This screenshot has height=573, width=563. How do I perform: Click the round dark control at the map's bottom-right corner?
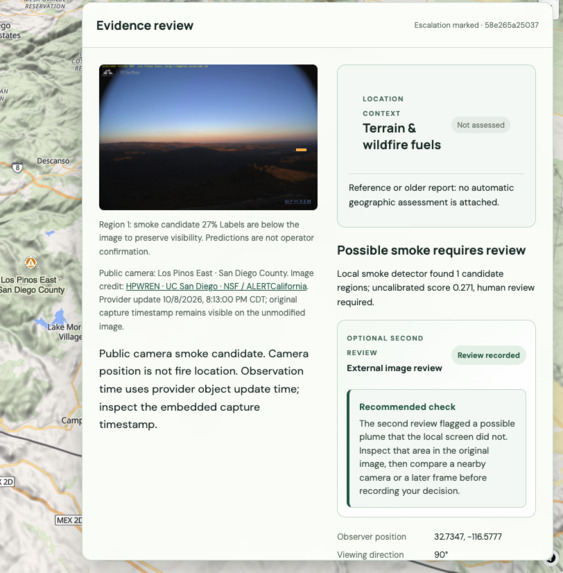tap(551, 558)
